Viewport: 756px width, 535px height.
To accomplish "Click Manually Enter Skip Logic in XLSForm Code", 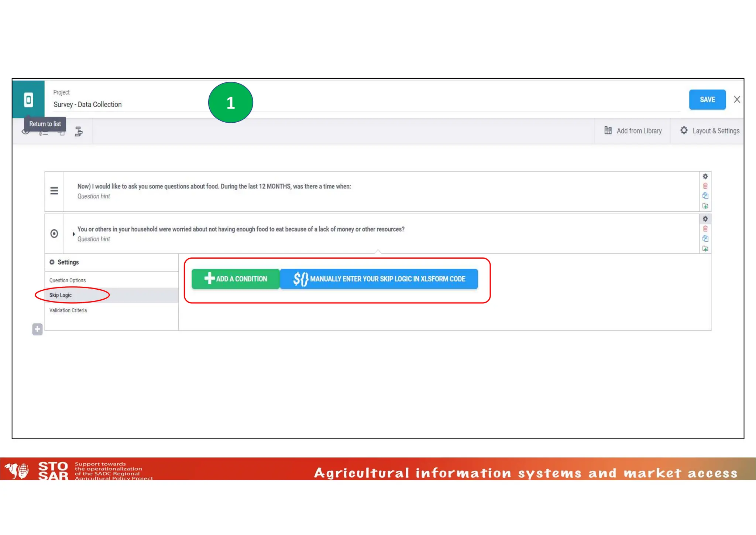I will 379,279.
